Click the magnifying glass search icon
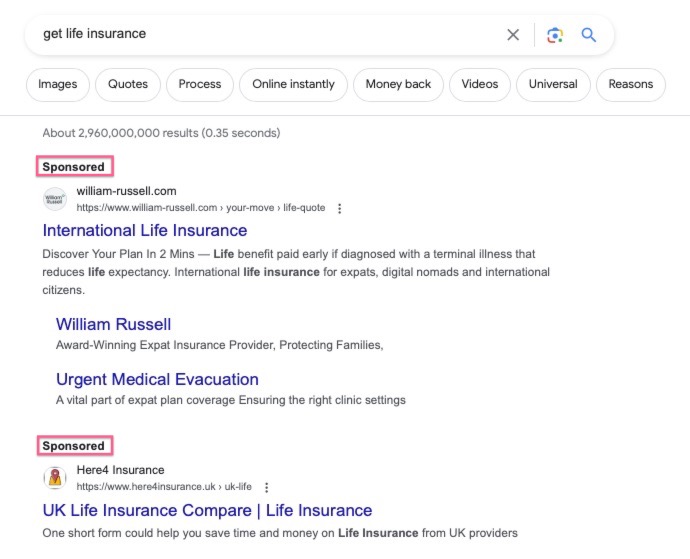The height and width of the screenshot is (559, 690). [x=588, y=35]
